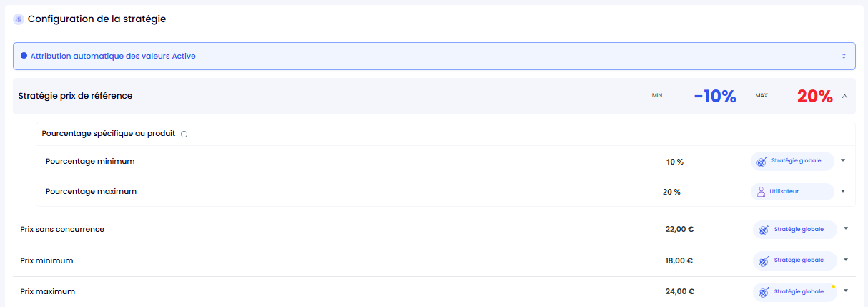Select the Utilisateur badge for Pourcentage maximum
The image size is (868, 307).
pyautogui.click(x=792, y=192)
